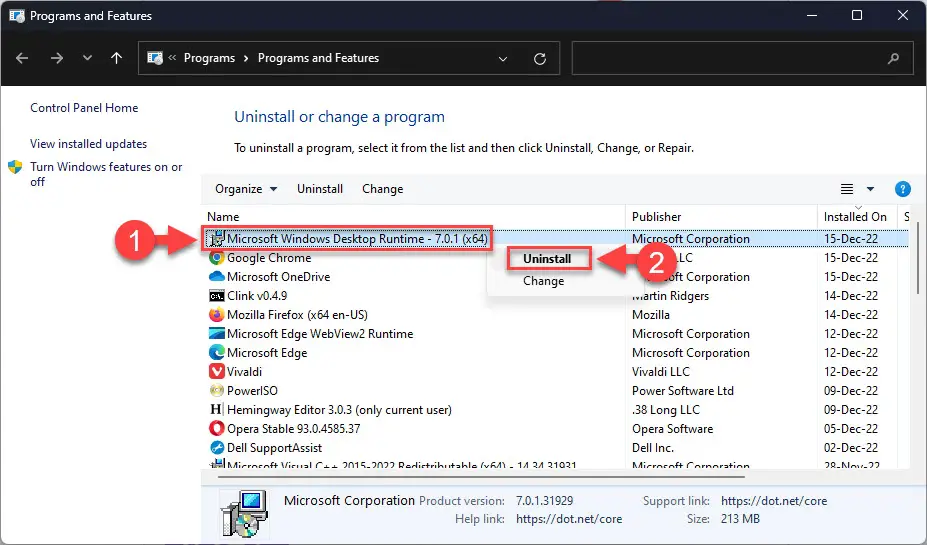The width and height of the screenshot is (927, 545).
Task: Expand the More view options arrow
Action: point(870,189)
